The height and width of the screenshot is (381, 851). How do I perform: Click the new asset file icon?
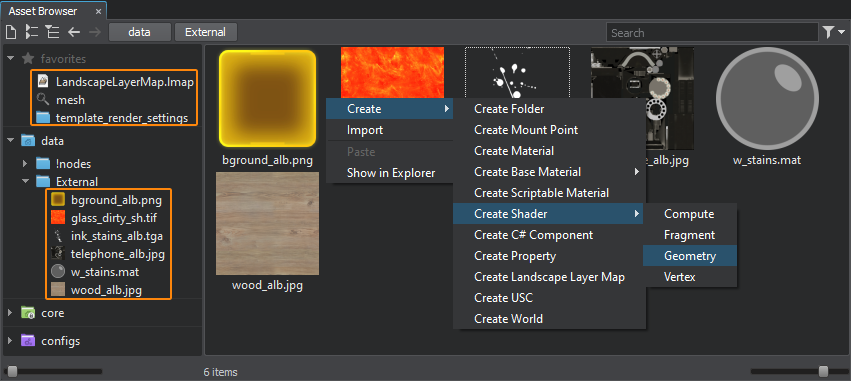11,33
